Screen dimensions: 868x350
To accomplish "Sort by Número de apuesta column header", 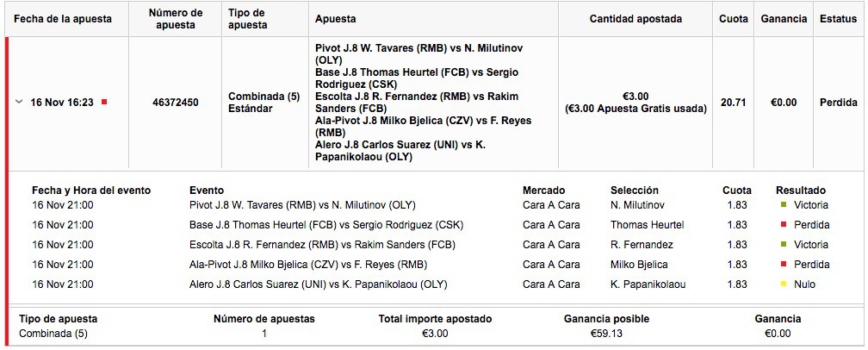I will coord(176,19).
